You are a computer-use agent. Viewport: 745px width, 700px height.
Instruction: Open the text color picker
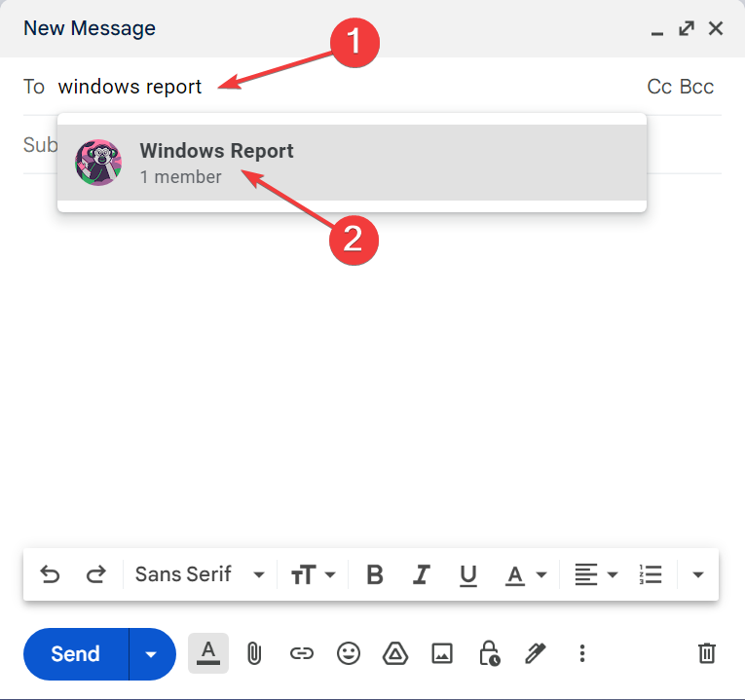click(x=525, y=575)
